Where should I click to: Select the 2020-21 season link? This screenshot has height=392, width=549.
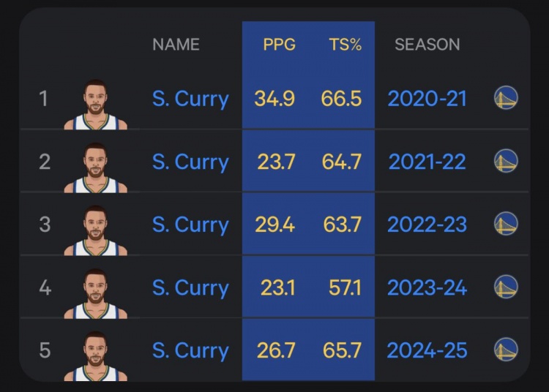(x=427, y=99)
